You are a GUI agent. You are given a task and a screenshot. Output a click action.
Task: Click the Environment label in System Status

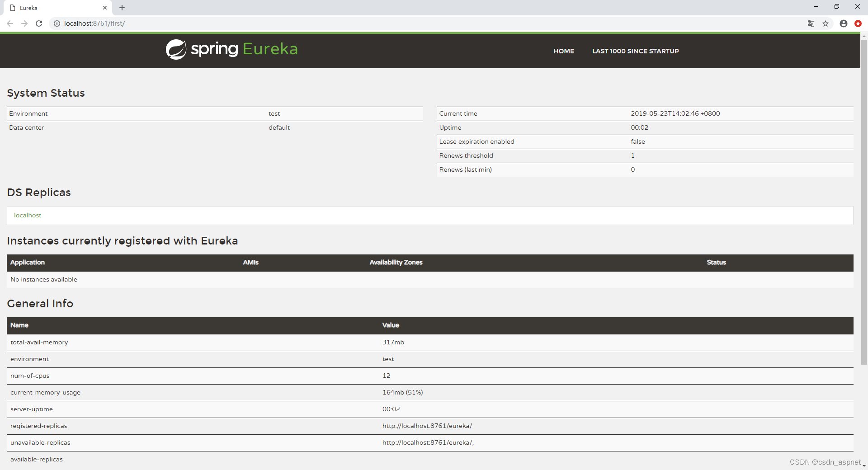pyautogui.click(x=28, y=113)
